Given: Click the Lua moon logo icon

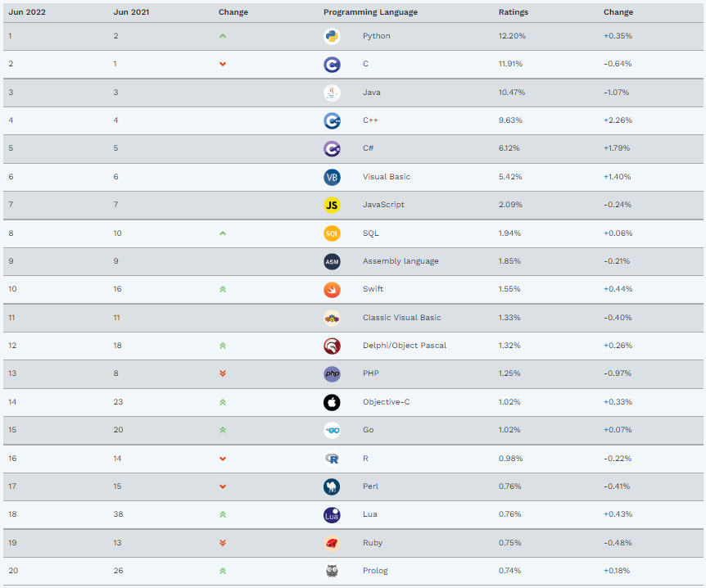Looking at the screenshot, I should (332, 514).
